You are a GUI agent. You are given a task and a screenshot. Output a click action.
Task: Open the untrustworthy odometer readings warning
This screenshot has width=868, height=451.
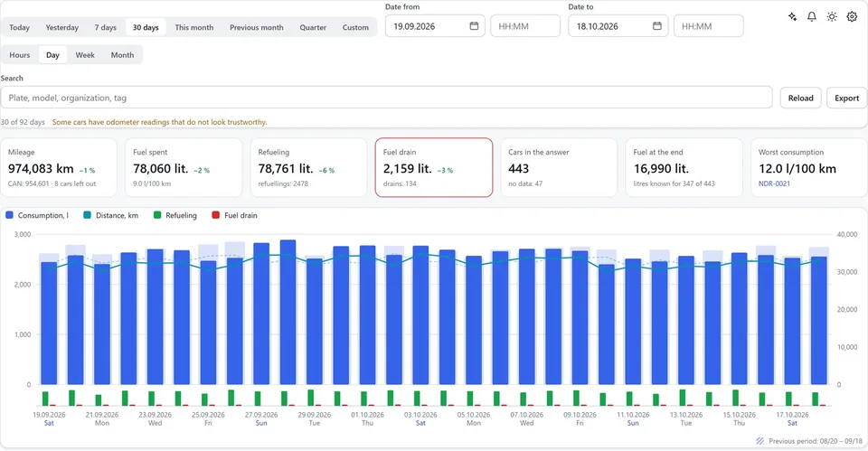point(159,122)
